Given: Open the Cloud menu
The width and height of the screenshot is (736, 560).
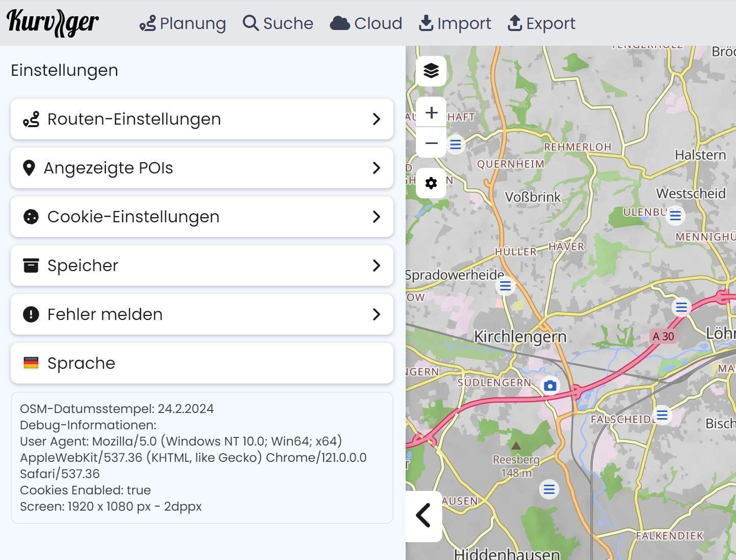Looking at the screenshot, I should pyautogui.click(x=366, y=23).
